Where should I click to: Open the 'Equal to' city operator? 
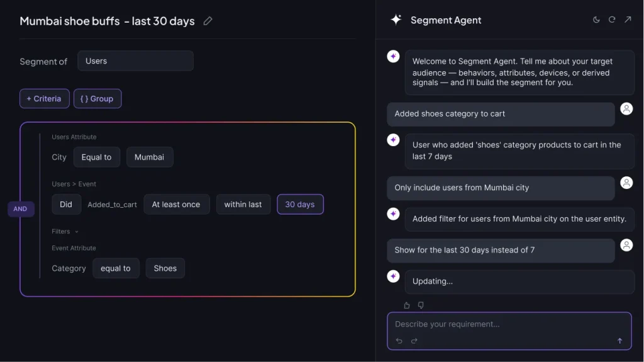[96, 157]
